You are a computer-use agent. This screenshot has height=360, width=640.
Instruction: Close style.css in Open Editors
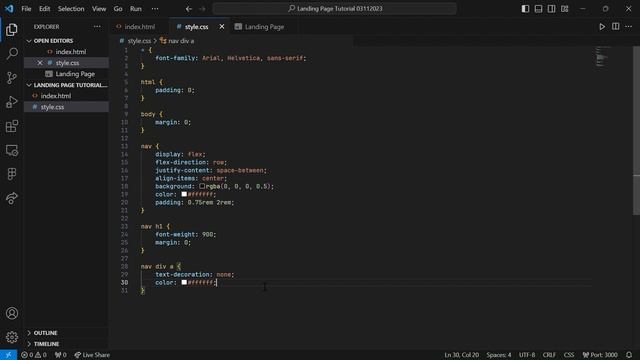tap(40, 63)
